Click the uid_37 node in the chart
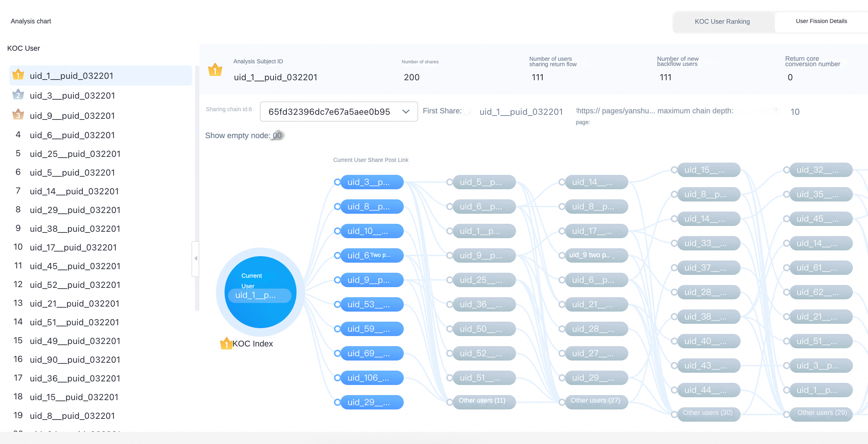Viewport: 868px width, 444px height. [x=709, y=268]
